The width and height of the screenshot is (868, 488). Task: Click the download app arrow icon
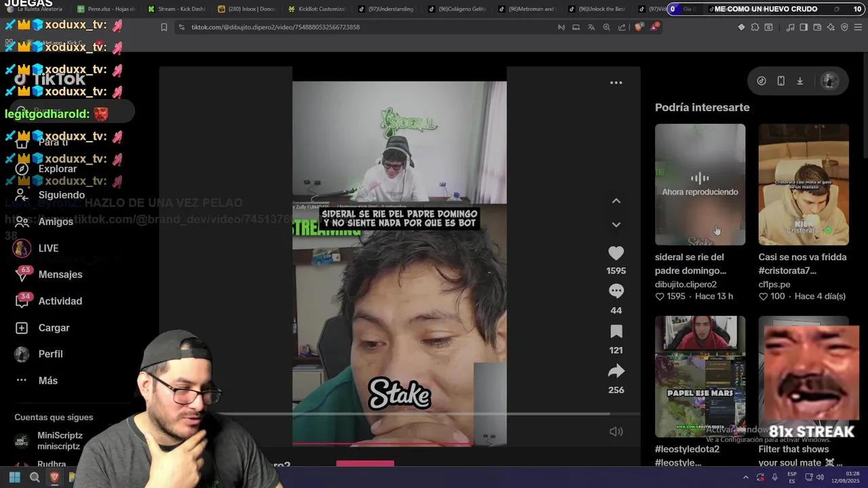800,81
